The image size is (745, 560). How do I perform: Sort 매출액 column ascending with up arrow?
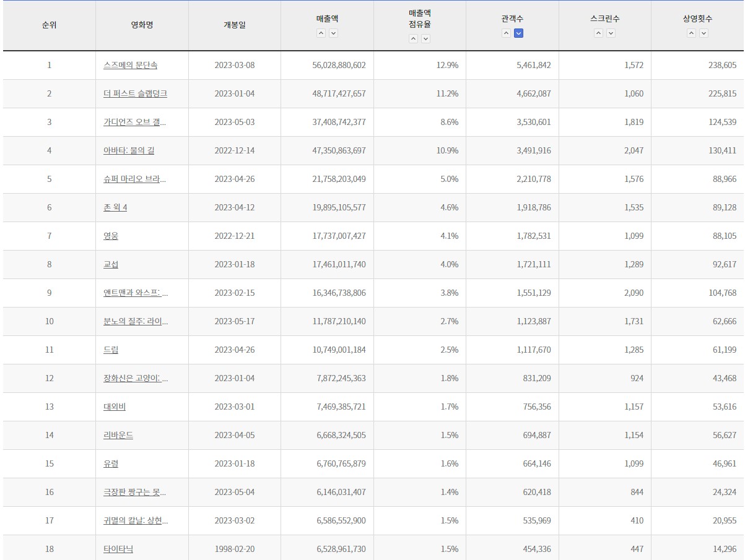point(321,33)
